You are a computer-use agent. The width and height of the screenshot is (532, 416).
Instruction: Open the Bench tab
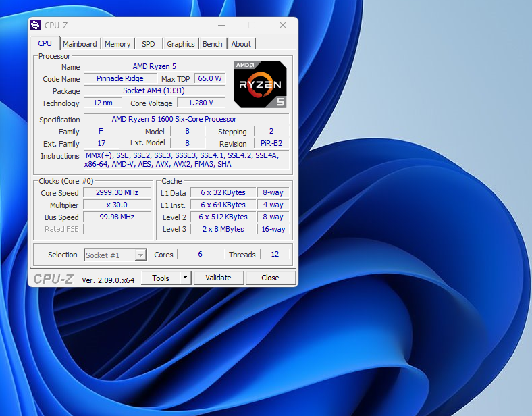213,44
